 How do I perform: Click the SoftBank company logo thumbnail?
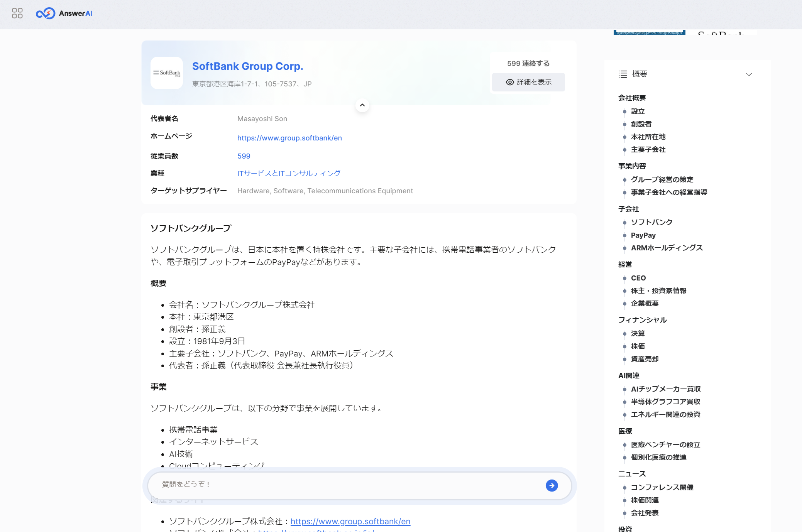(x=167, y=73)
